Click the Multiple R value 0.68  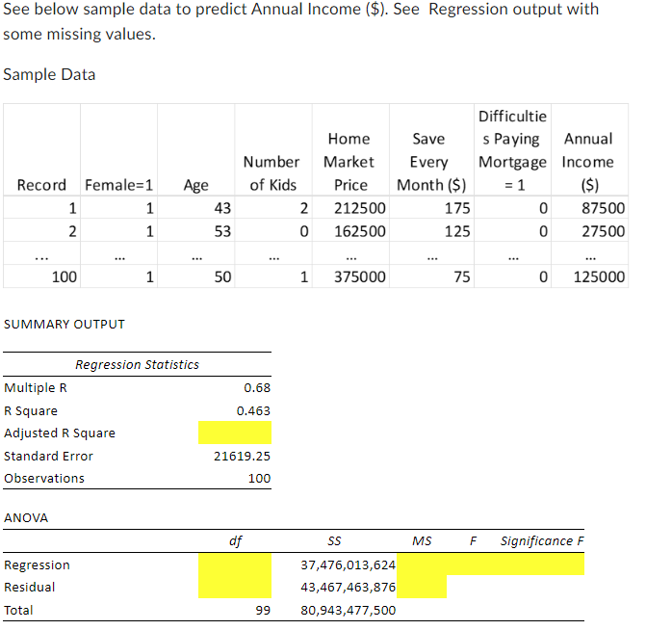257,387
